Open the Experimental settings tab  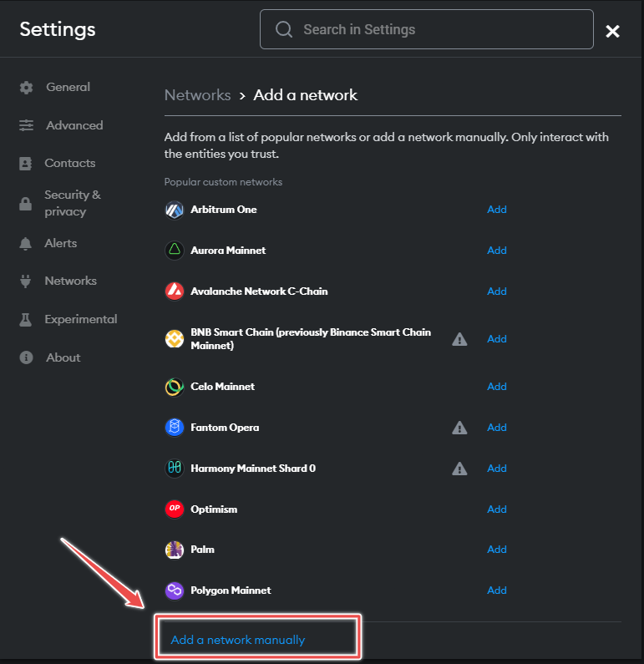pos(80,319)
